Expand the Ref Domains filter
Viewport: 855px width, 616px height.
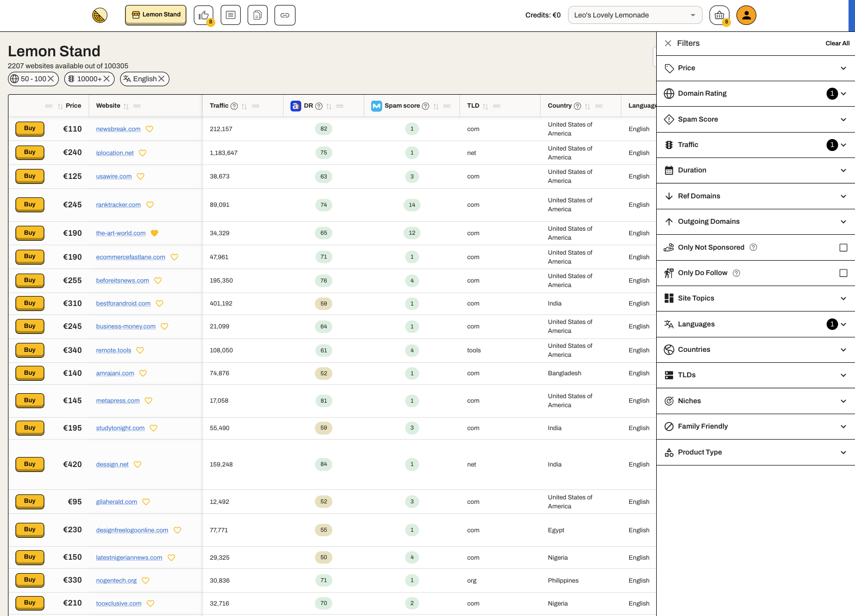click(756, 196)
